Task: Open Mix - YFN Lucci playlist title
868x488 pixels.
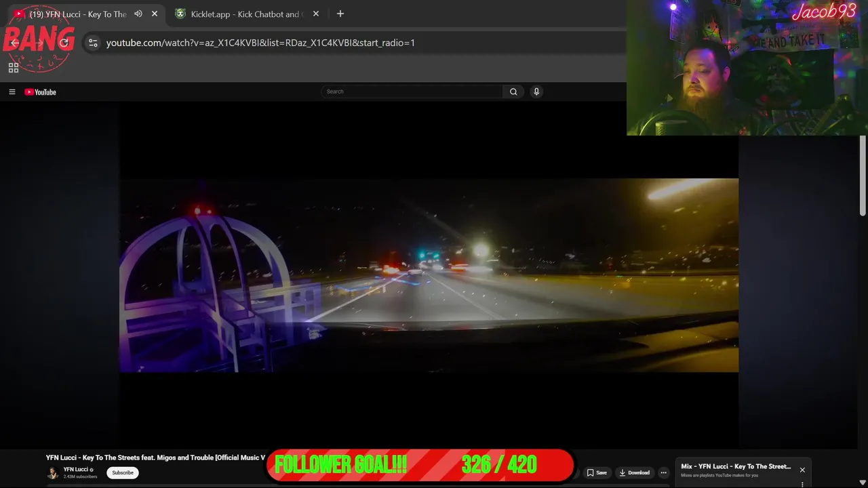Action: [x=736, y=466]
